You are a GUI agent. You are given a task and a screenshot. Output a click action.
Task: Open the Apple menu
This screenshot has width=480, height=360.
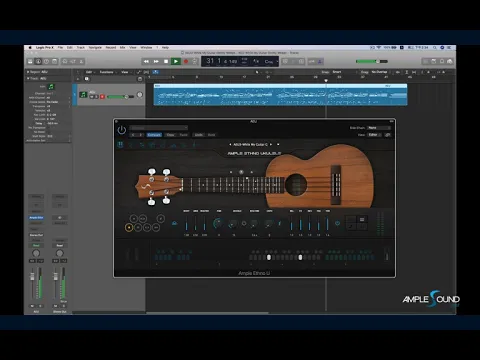point(30,48)
